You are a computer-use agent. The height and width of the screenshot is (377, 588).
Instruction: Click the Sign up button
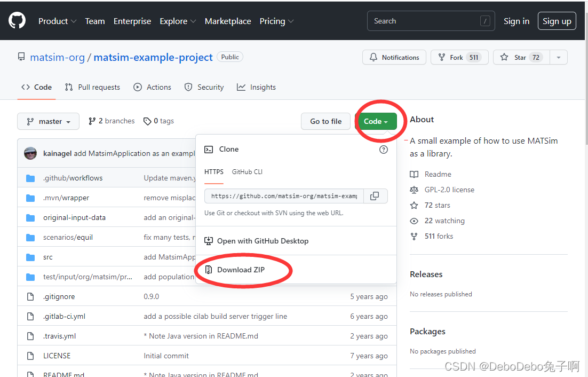[x=557, y=21]
